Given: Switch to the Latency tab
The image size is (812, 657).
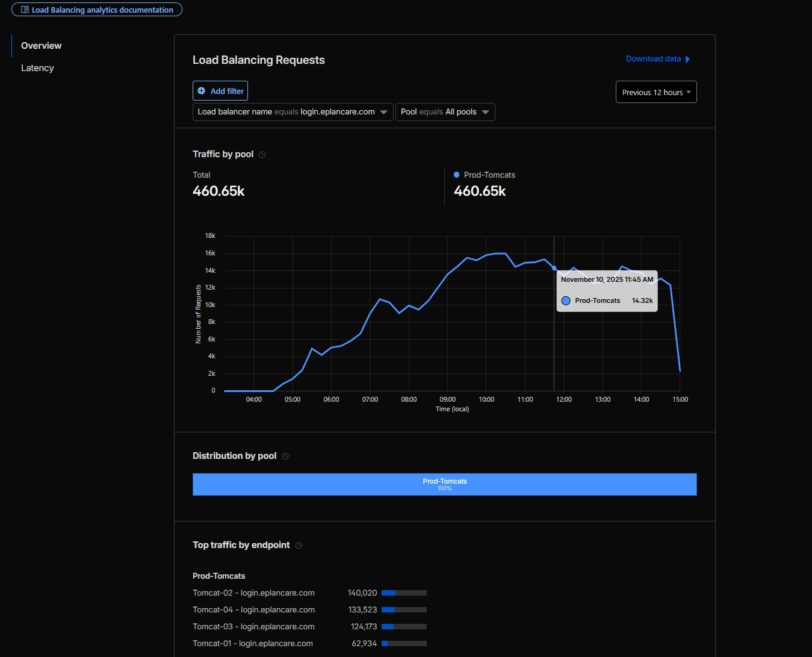Looking at the screenshot, I should pos(37,68).
